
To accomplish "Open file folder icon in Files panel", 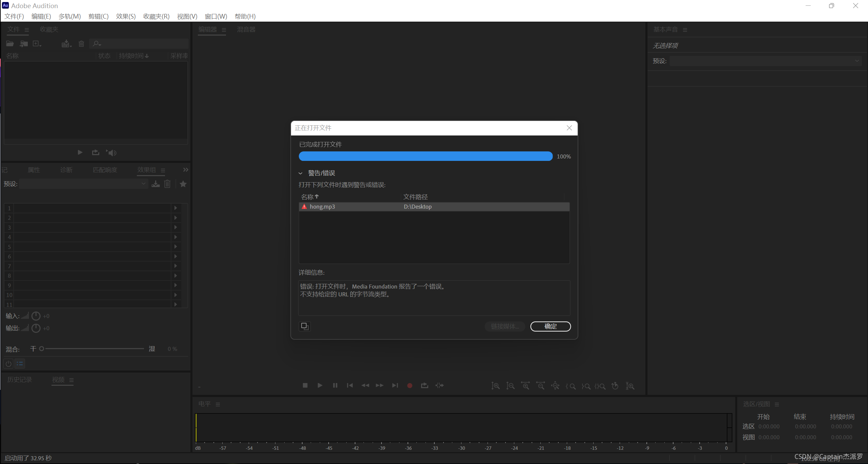I will [10, 44].
